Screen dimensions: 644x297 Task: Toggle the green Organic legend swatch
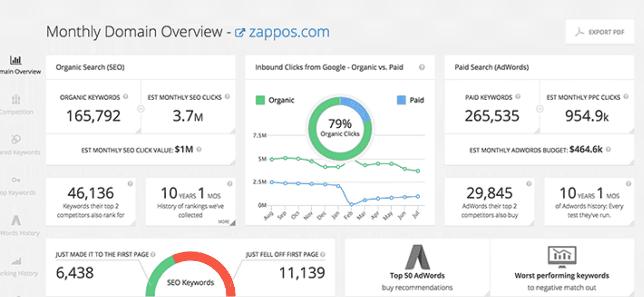[x=260, y=100]
